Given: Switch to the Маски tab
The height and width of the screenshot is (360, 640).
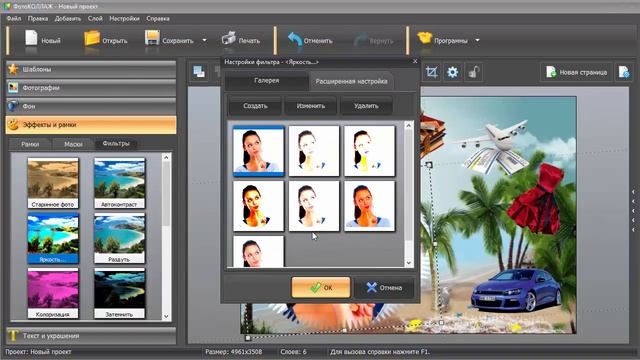Looking at the screenshot, I should tap(73, 144).
